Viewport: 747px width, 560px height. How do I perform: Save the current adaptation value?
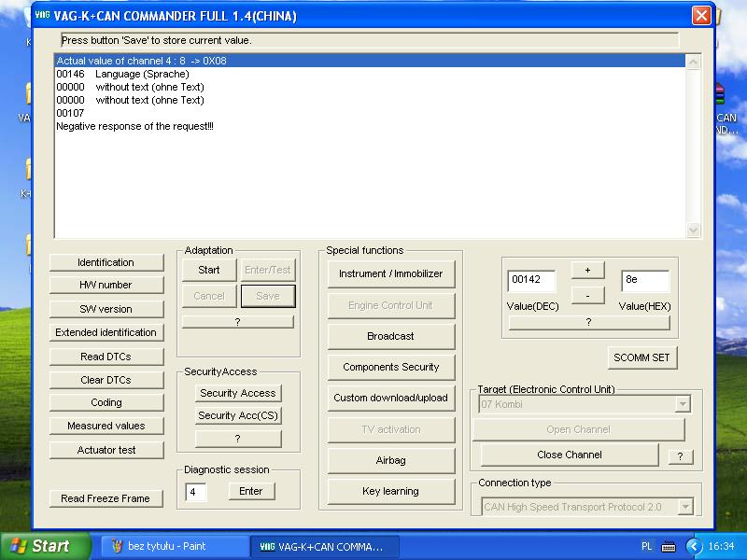pos(268,296)
